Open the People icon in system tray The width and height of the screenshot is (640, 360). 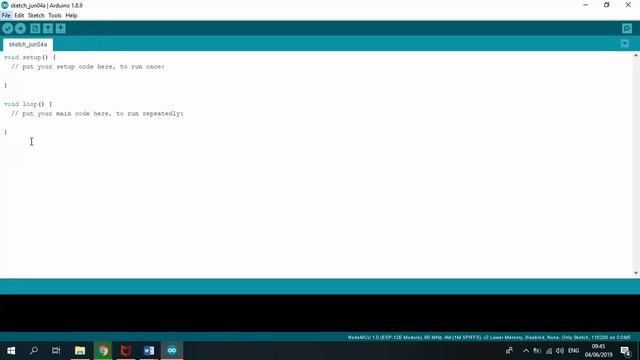coord(509,351)
